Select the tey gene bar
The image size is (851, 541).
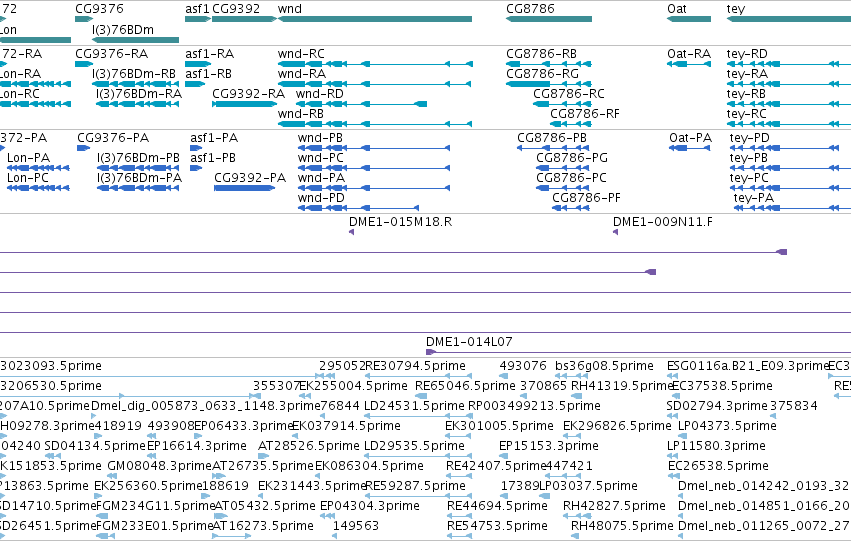pos(789,19)
